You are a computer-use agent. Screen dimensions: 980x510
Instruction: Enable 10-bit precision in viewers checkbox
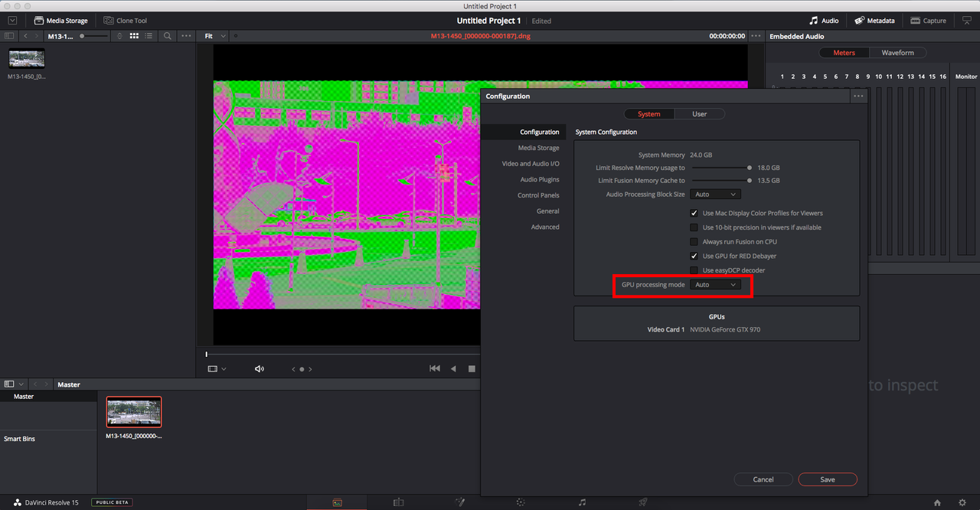coord(694,227)
